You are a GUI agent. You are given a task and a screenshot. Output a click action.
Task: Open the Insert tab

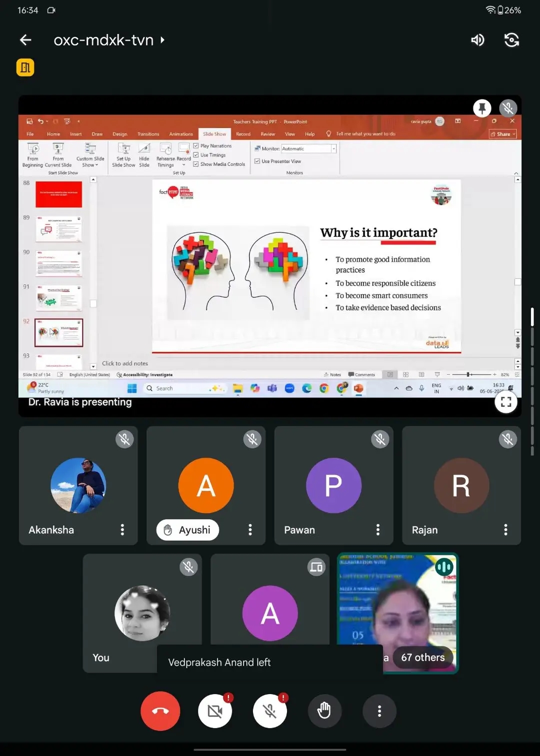pyautogui.click(x=76, y=134)
